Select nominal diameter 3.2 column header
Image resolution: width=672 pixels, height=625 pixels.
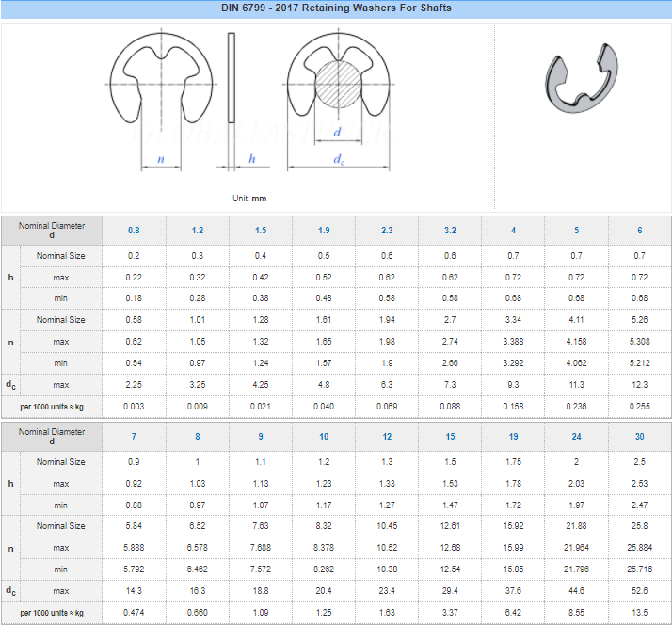pyautogui.click(x=450, y=231)
